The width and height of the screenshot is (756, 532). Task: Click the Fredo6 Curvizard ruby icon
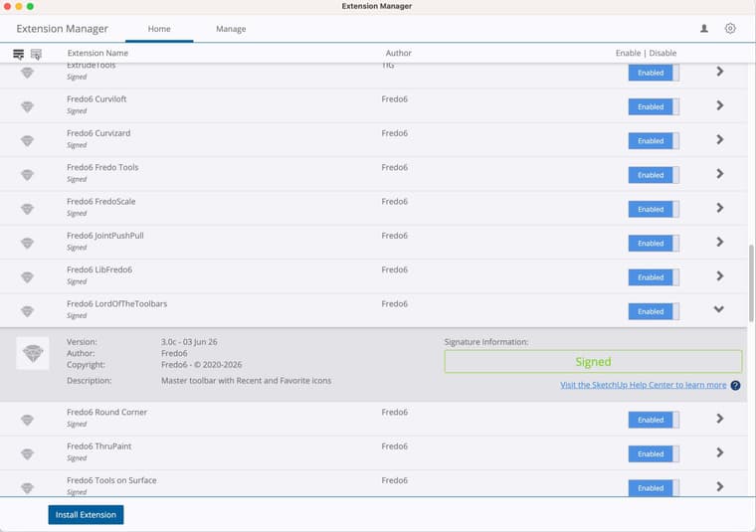pyautogui.click(x=28, y=141)
